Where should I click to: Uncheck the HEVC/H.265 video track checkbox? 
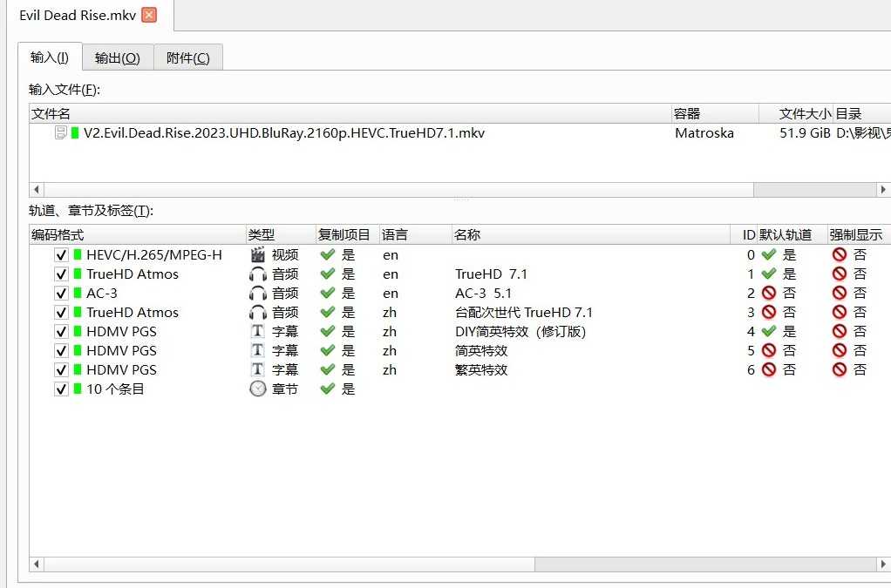(60, 254)
